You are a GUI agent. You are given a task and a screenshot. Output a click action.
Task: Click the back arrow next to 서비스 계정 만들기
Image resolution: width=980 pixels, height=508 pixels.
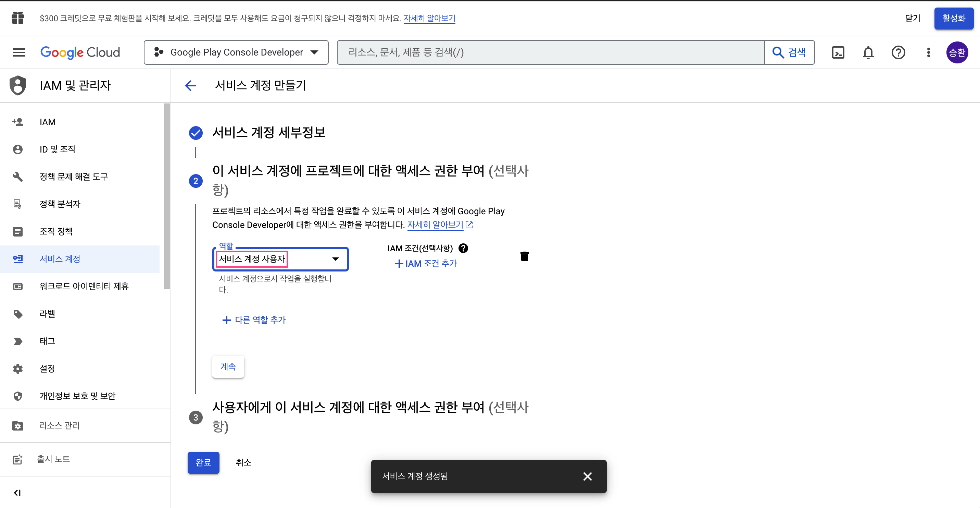click(x=190, y=85)
